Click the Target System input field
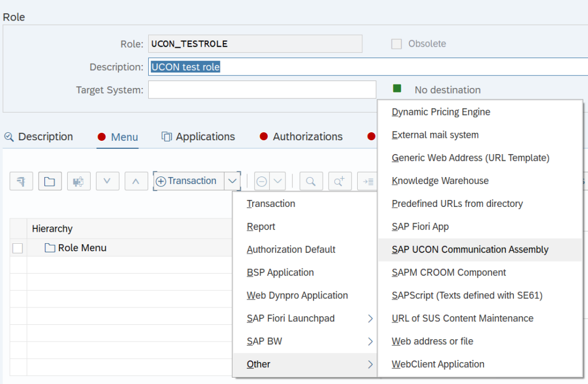The width and height of the screenshot is (588, 384). pyautogui.click(x=262, y=90)
